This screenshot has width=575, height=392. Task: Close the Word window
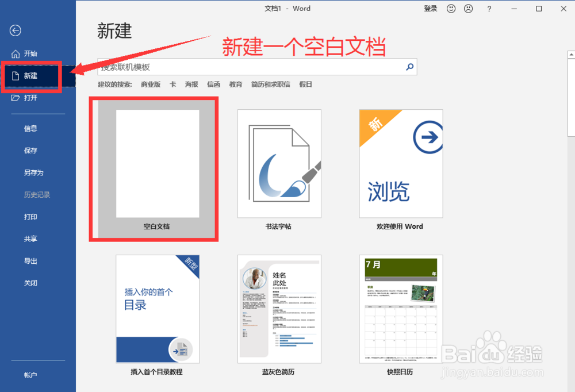pos(563,9)
